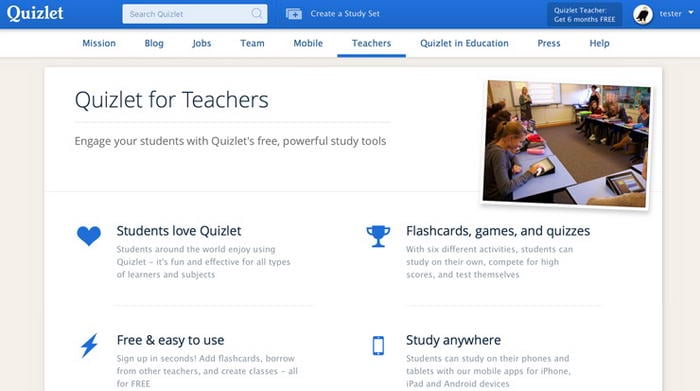Click the tester username

click(671, 14)
